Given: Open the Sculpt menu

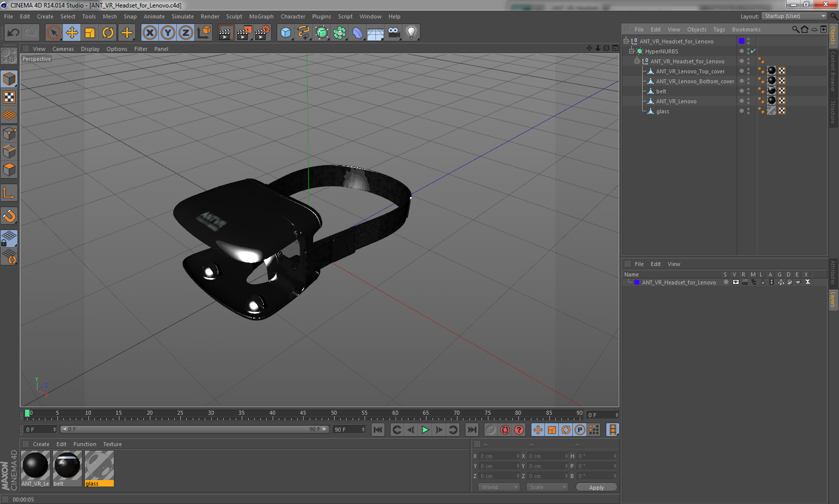Looking at the screenshot, I should [234, 16].
